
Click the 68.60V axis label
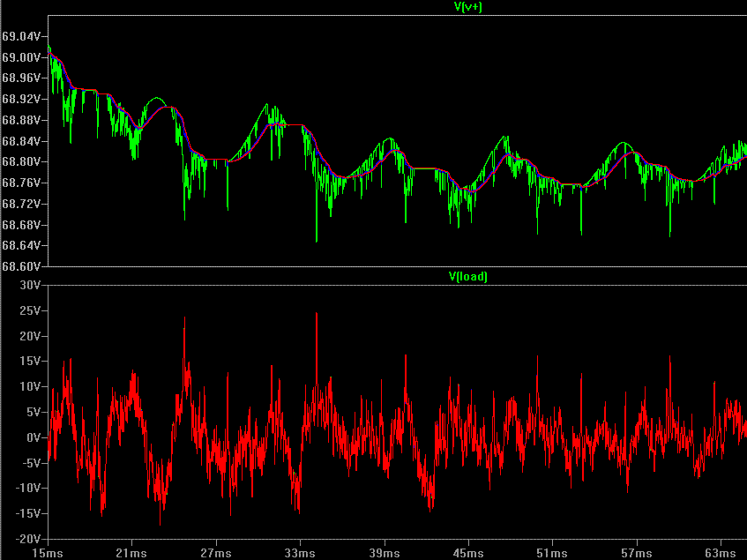click(x=22, y=266)
